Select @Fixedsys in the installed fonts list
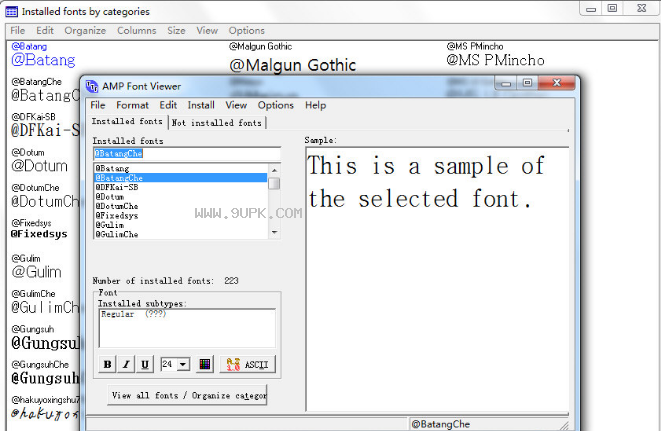This screenshot has width=661, height=431. (x=180, y=216)
